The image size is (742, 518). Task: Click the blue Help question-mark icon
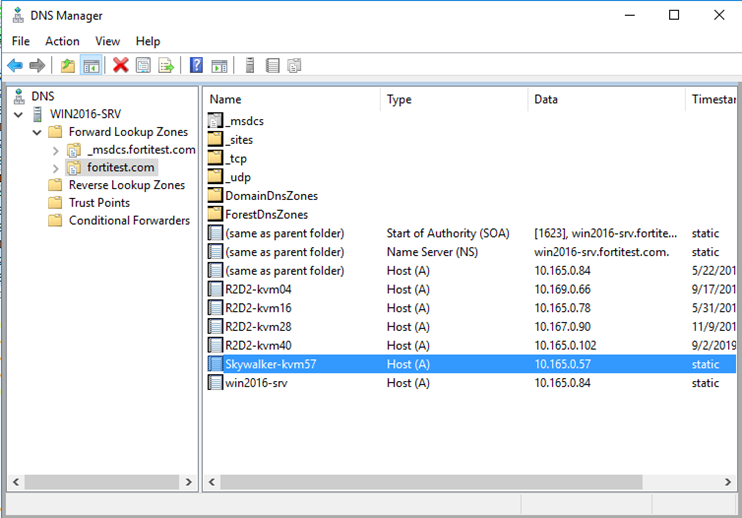point(196,66)
